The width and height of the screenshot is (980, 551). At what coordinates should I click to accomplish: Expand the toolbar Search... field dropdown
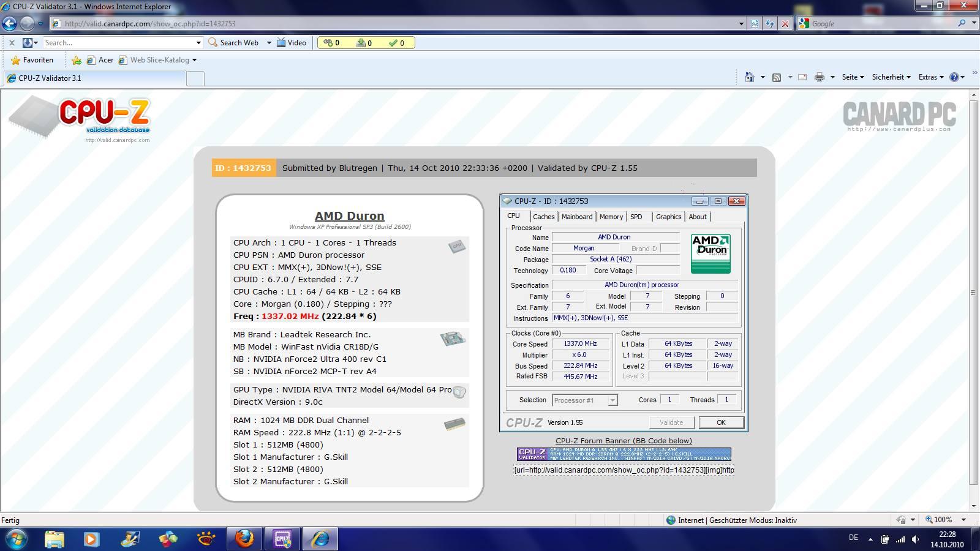198,43
